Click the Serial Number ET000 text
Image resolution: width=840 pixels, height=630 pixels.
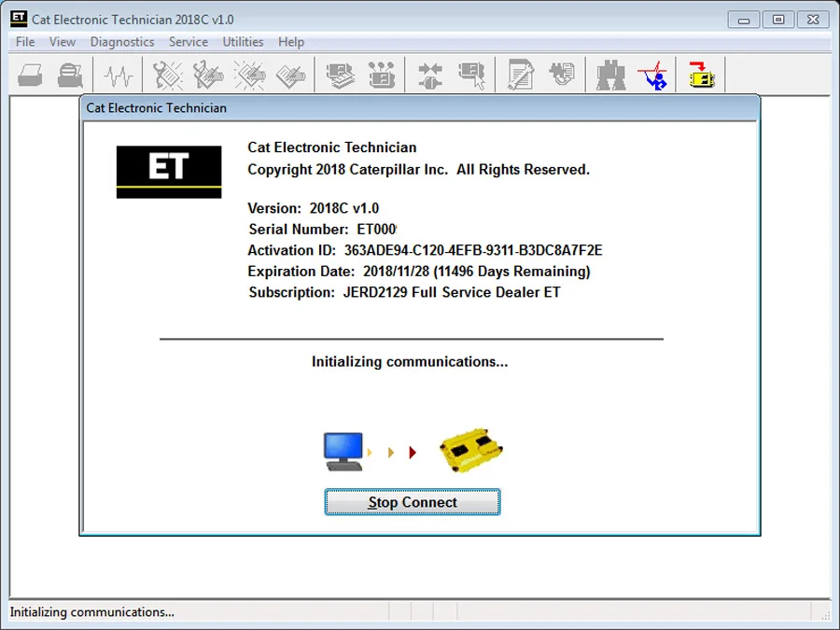(322, 230)
